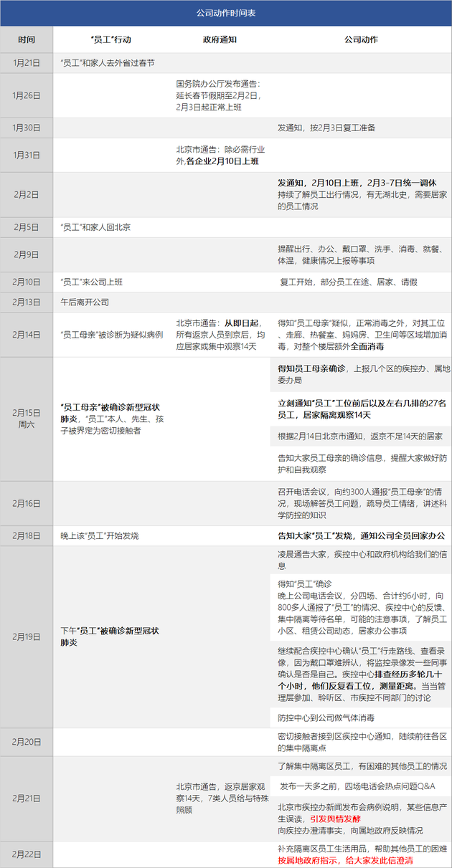Select the 1月21日 date cell
The width and height of the screenshot is (452, 868).
tap(27, 63)
